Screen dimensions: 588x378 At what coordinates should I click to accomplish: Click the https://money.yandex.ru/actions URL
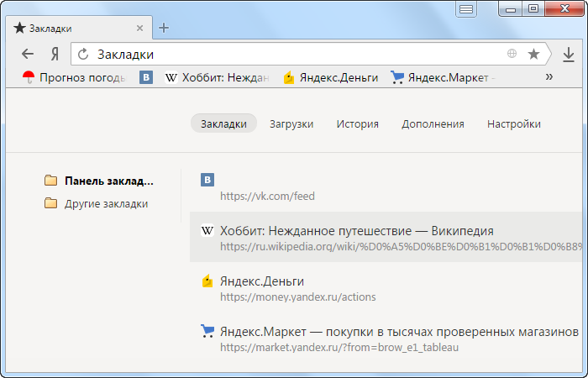point(297,297)
